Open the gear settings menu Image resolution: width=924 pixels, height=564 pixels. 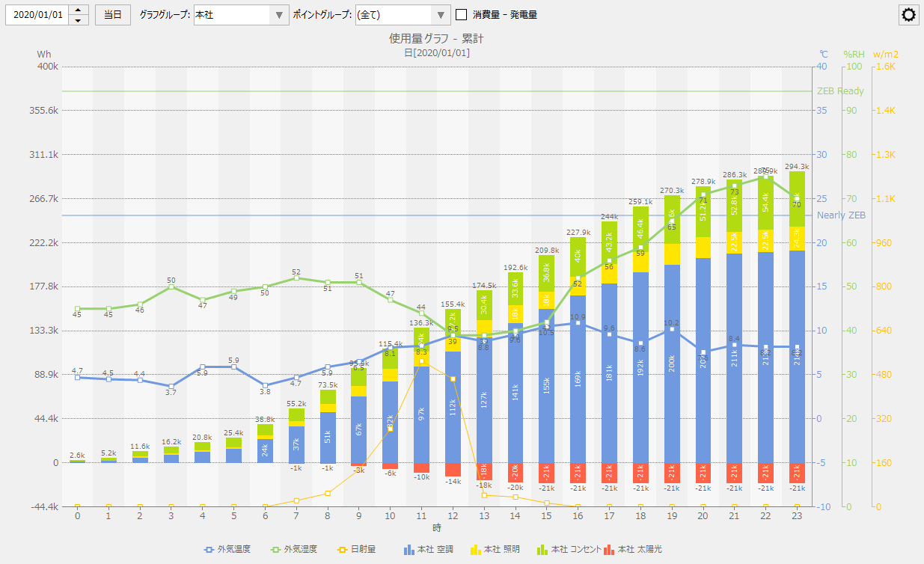point(908,15)
